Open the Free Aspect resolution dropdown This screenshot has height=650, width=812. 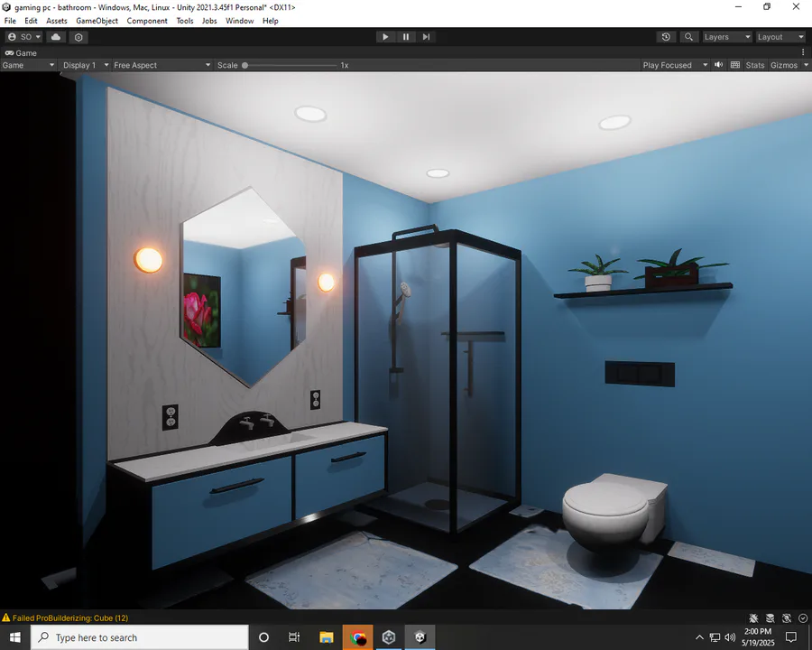(162, 65)
